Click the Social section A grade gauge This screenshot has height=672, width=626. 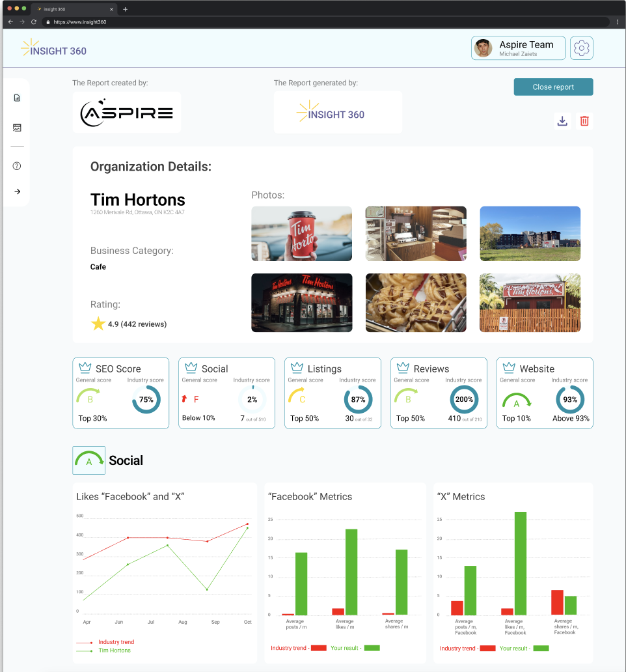pyautogui.click(x=89, y=460)
